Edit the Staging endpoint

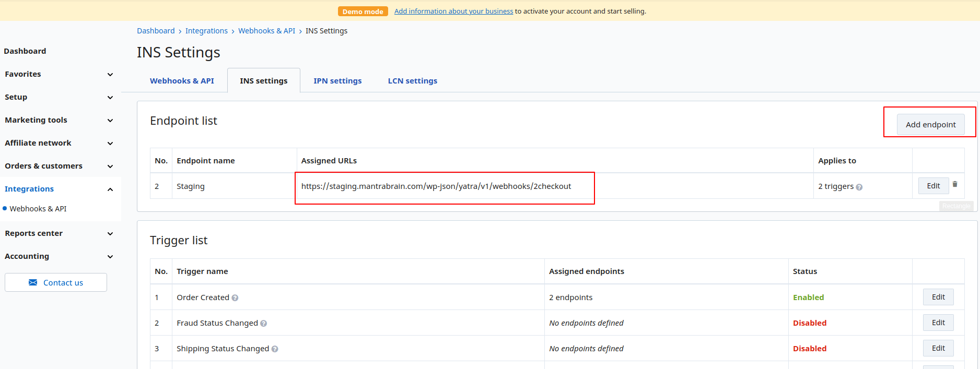point(934,186)
